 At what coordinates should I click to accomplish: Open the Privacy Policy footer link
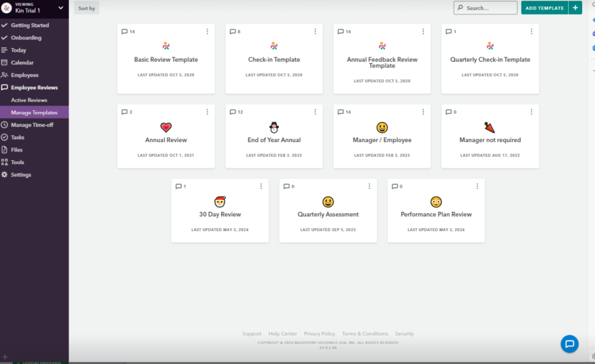(x=319, y=334)
